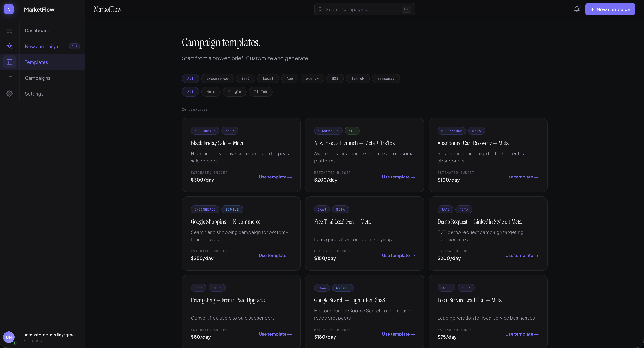The image size is (644, 348).
Task: Select Dashboard in the sidebar navigation
Action: tap(37, 30)
